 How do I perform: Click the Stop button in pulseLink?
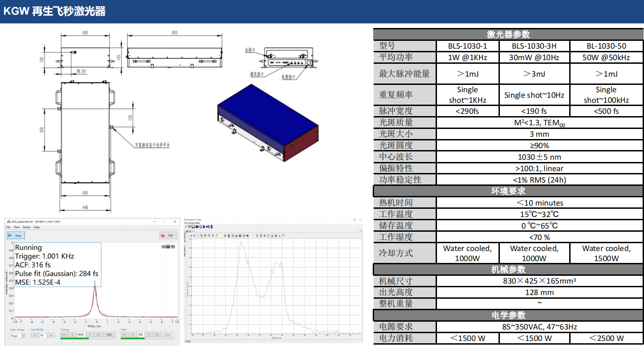point(16,235)
